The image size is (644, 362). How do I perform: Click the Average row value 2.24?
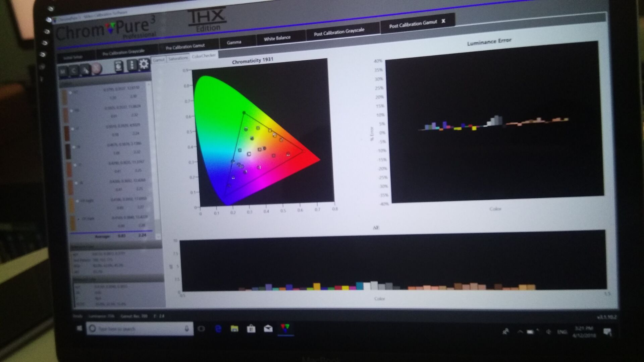[x=142, y=235]
